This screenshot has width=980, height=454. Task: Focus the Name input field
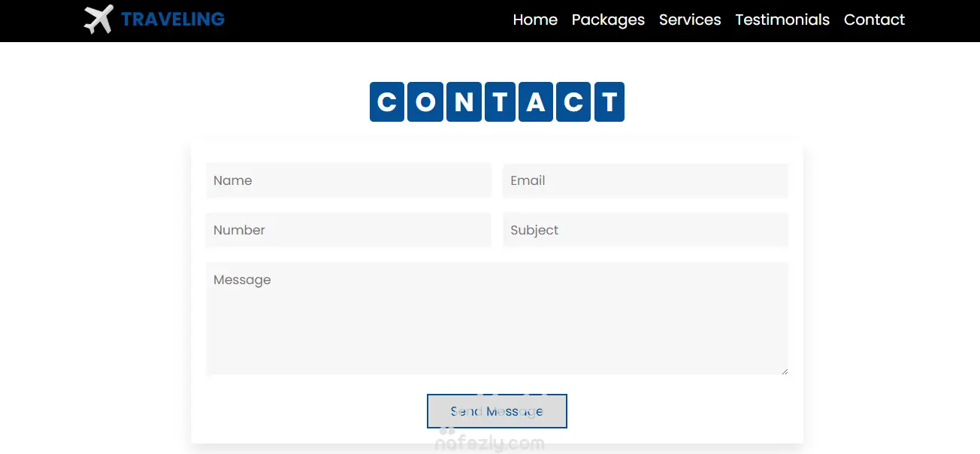[349, 180]
